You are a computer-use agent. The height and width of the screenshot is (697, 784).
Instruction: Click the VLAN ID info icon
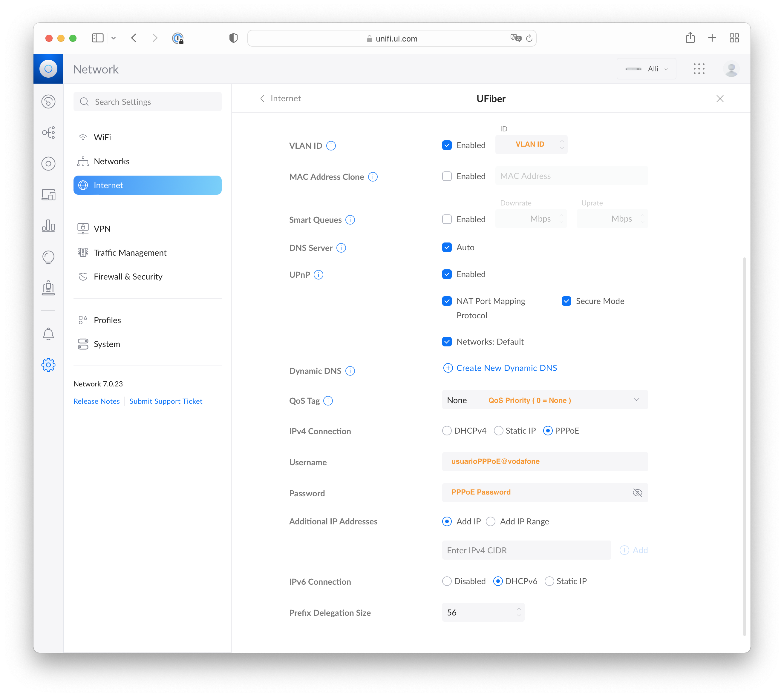(x=331, y=146)
